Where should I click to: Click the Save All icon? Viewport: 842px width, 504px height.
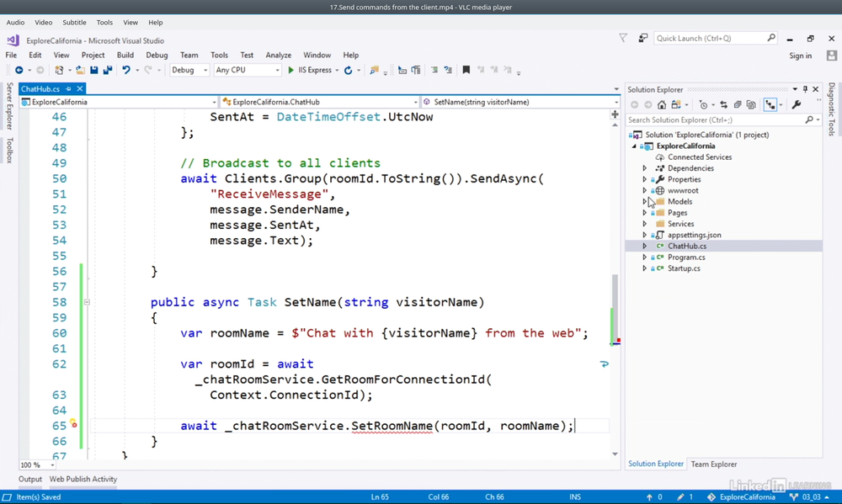pyautogui.click(x=108, y=71)
